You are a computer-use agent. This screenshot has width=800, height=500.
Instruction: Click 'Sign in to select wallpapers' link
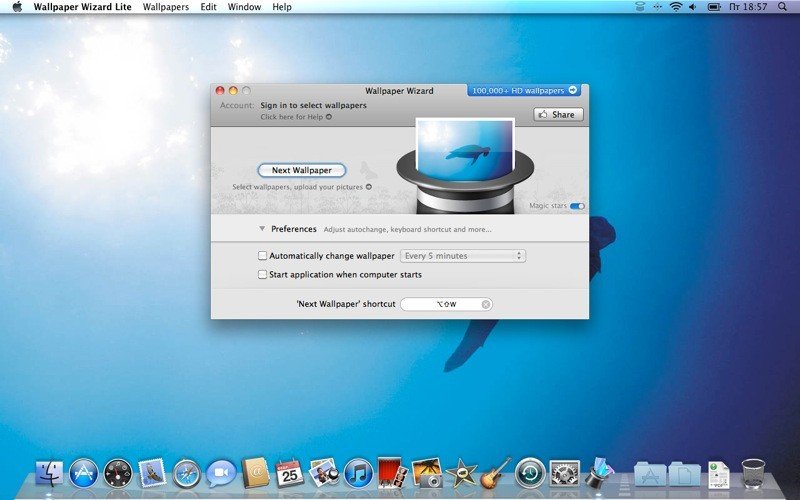(313, 105)
